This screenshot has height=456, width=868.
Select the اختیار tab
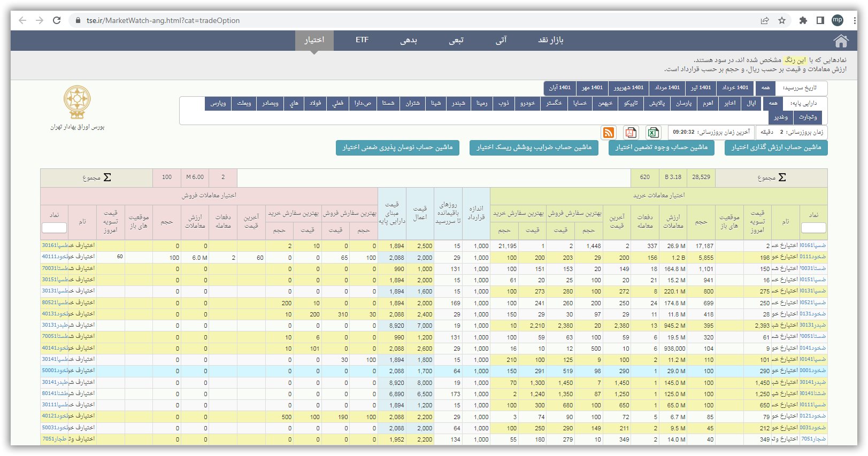[x=314, y=40]
